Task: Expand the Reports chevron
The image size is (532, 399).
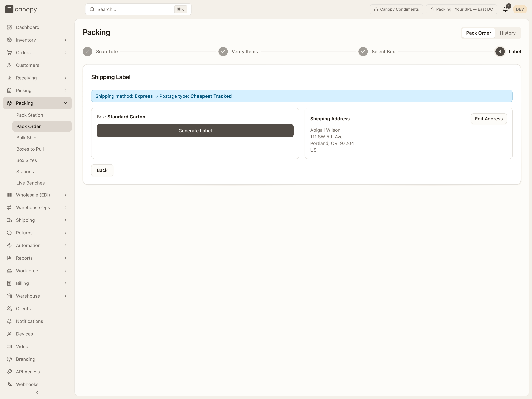Action: click(65, 258)
